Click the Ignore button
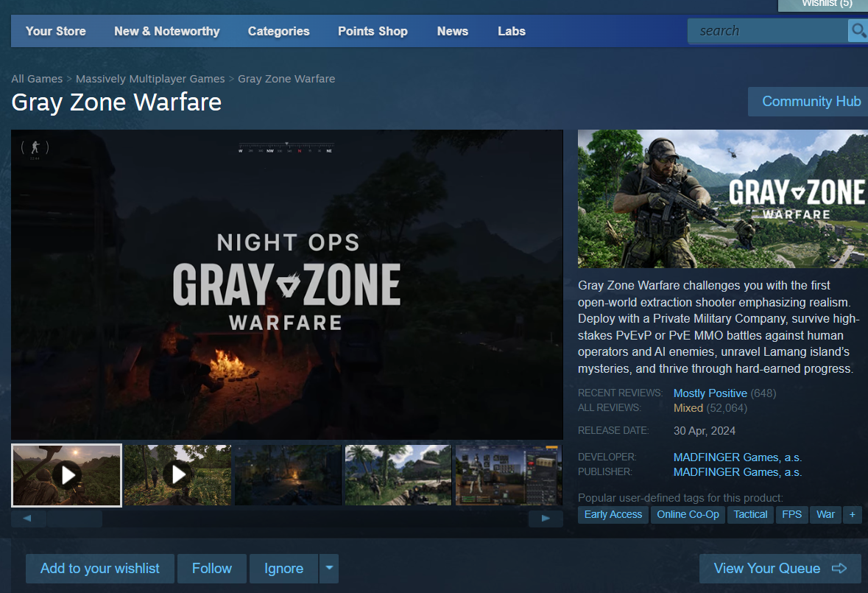The height and width of the screenshot is (593, 868). coord(283,568)
